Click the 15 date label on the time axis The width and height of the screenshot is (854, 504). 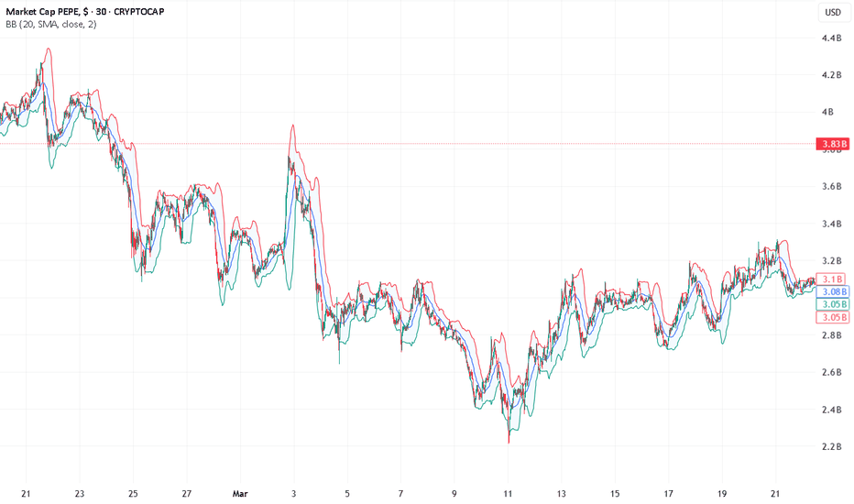pos(615,494)
